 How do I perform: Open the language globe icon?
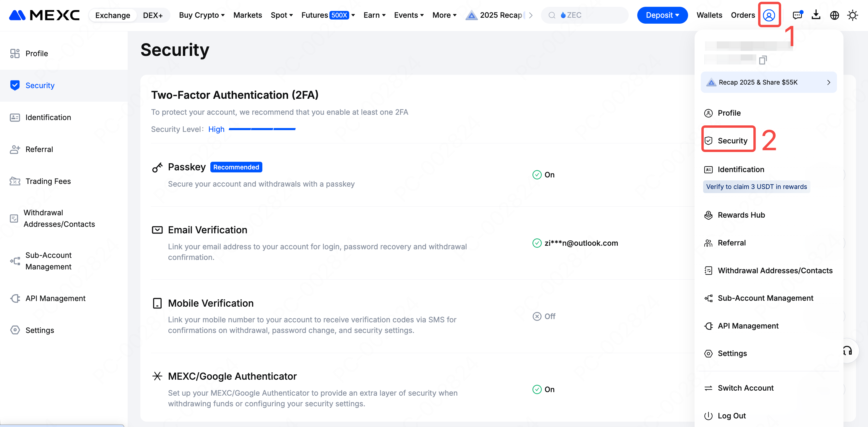pyautogui.click(x=834, y=15)
